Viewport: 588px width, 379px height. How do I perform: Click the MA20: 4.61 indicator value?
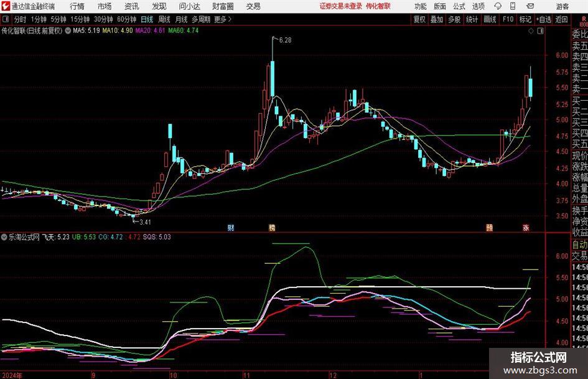pyautogui.click(x=151, y=30)
